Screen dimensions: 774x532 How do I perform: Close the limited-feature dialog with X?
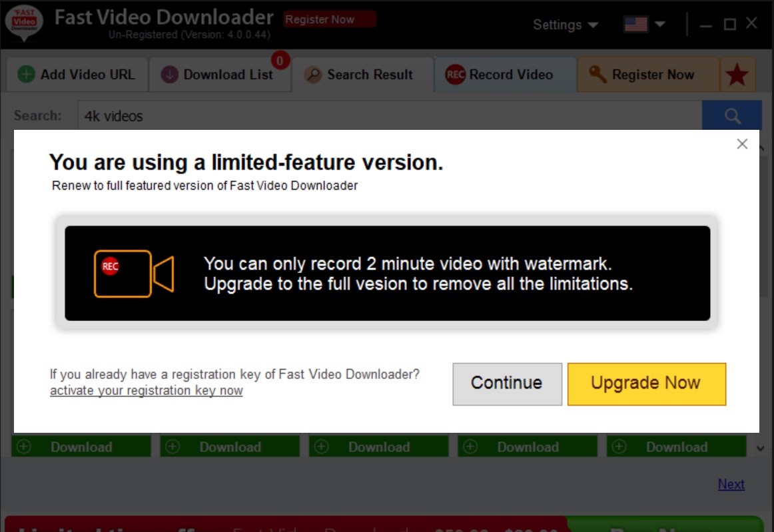[742, 144]
